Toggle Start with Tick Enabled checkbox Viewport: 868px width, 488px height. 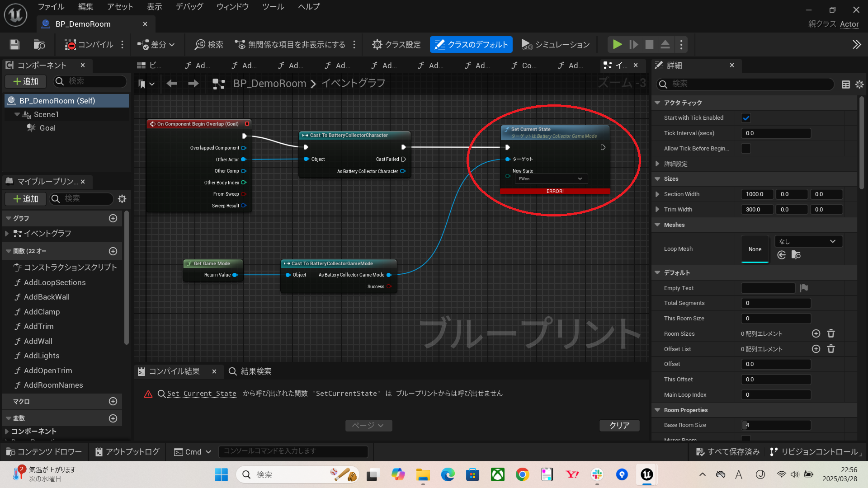pos(746,118)
